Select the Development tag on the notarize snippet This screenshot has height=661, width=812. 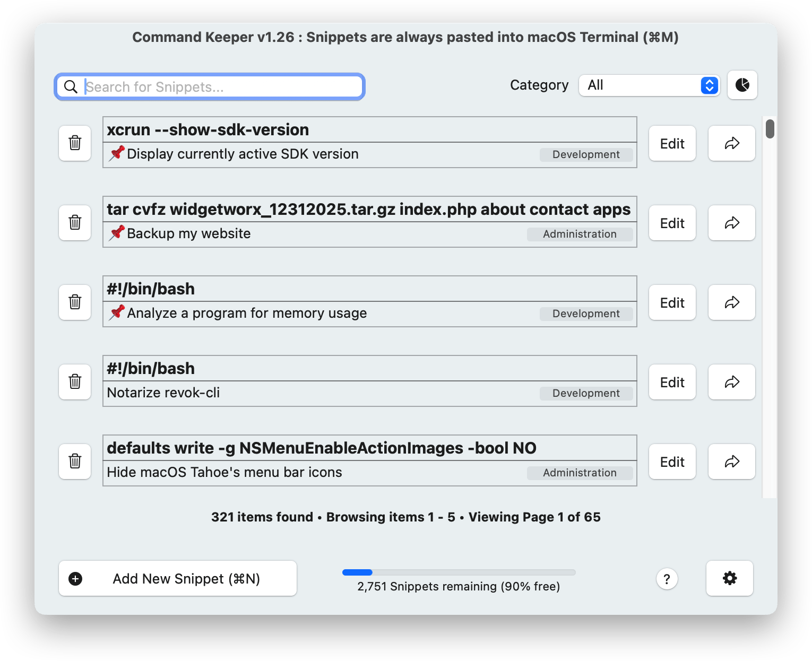click(585, 393)
